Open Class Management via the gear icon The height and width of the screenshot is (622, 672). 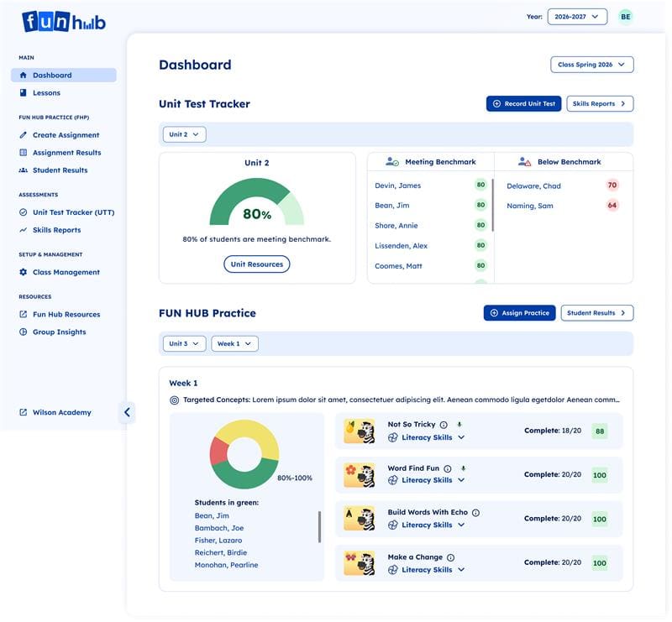tap(24, 271)
